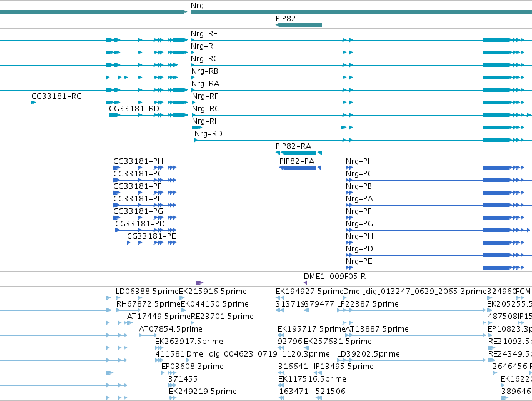Select the RE23701.5prime EST label
This screenshot has width=532, height=401.
click(222, 317)
